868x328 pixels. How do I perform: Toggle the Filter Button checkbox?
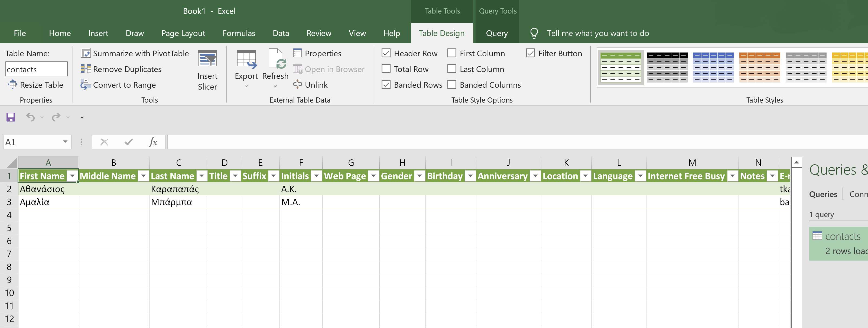530,53
